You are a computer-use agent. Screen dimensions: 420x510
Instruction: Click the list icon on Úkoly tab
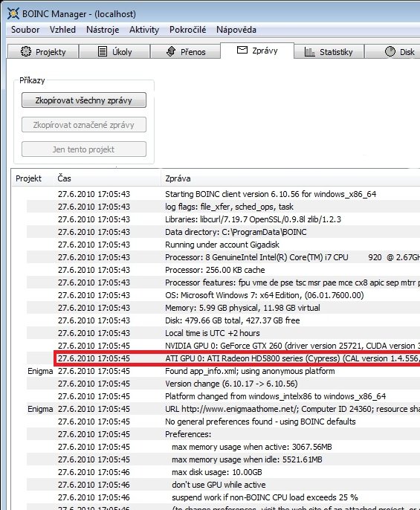pos(103,51)
